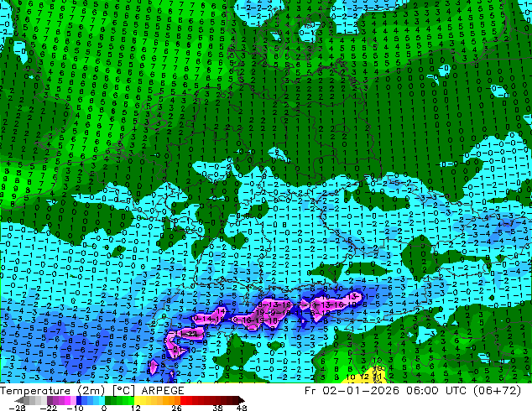Click the yellow segment of the legend color bar
The height and width of the screenshot is (411, 532).
tap(137, 400)
